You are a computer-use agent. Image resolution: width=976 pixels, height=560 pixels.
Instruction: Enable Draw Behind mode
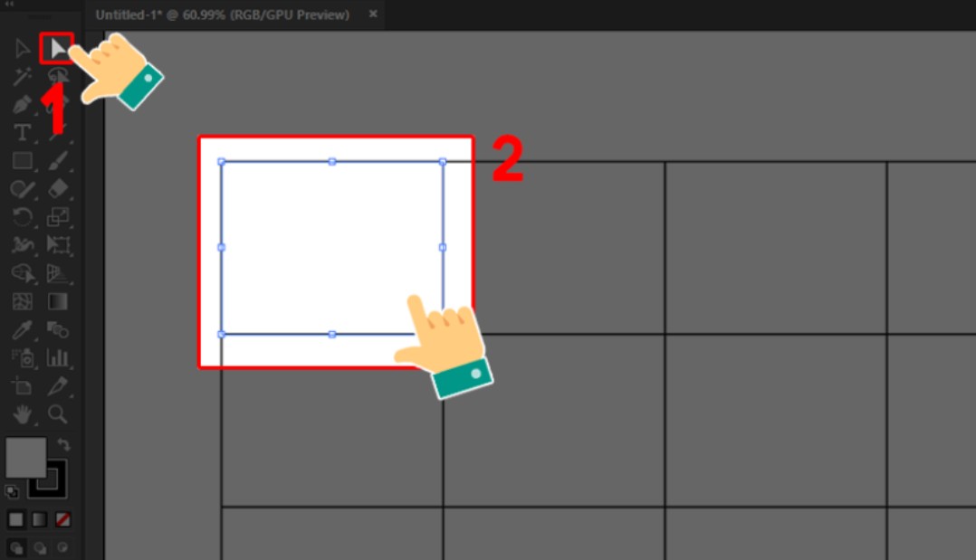point(39,547)
